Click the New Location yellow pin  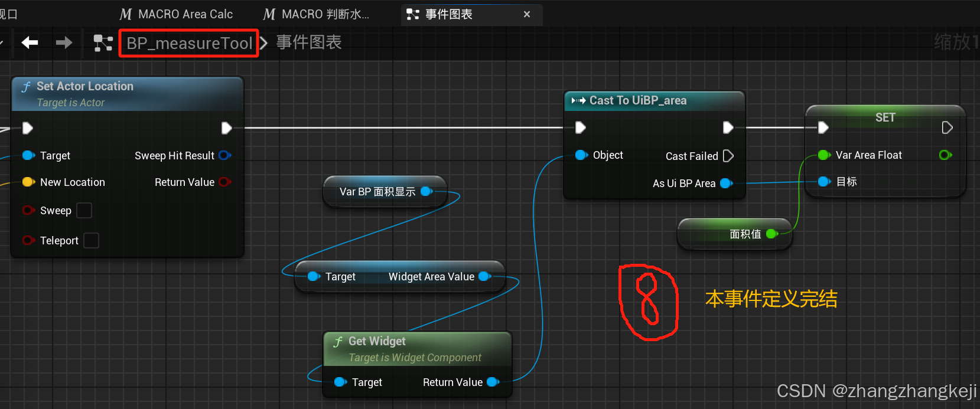coord(28,182)
